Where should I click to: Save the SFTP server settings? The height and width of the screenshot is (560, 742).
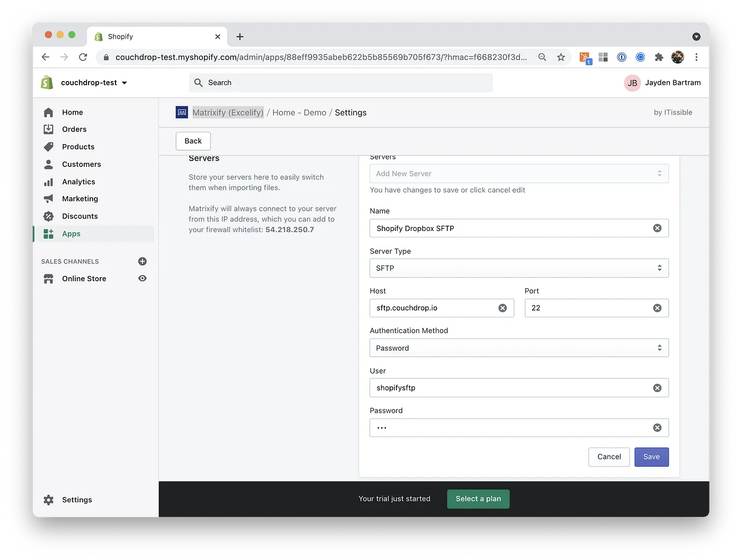pyautogui.click(x=651, y=457)
